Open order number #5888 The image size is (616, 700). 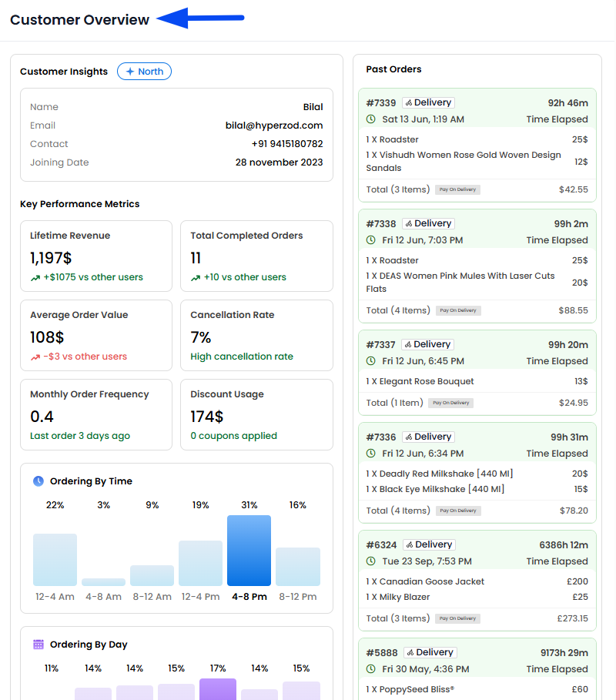(x=382, y=653)
